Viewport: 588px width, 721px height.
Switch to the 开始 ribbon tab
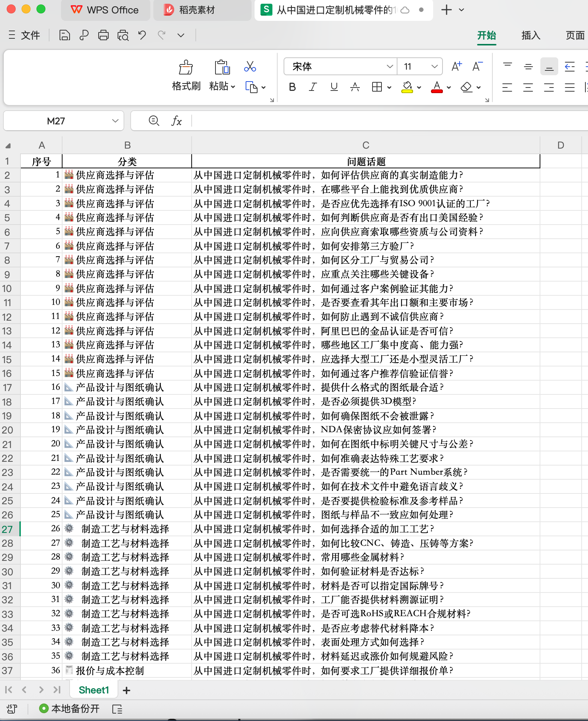pyautogui.click(x=487, y=35)
